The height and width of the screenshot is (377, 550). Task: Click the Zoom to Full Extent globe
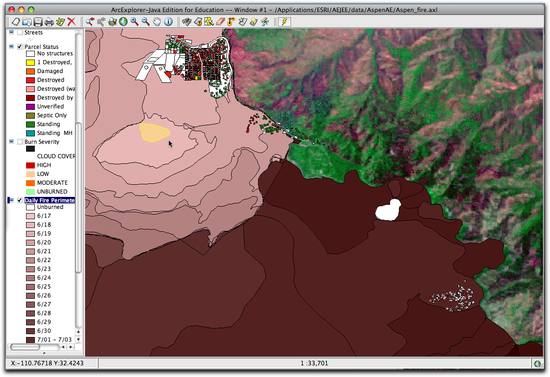pyautogui.click(x=123, y=22)
